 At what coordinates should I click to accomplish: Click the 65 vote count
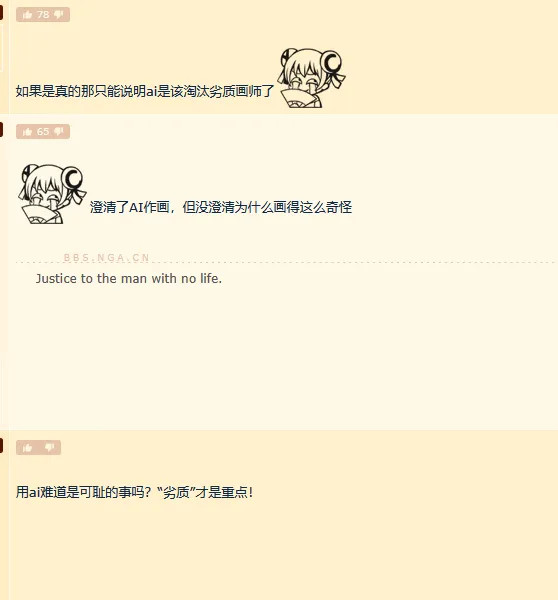click(43, 132)
